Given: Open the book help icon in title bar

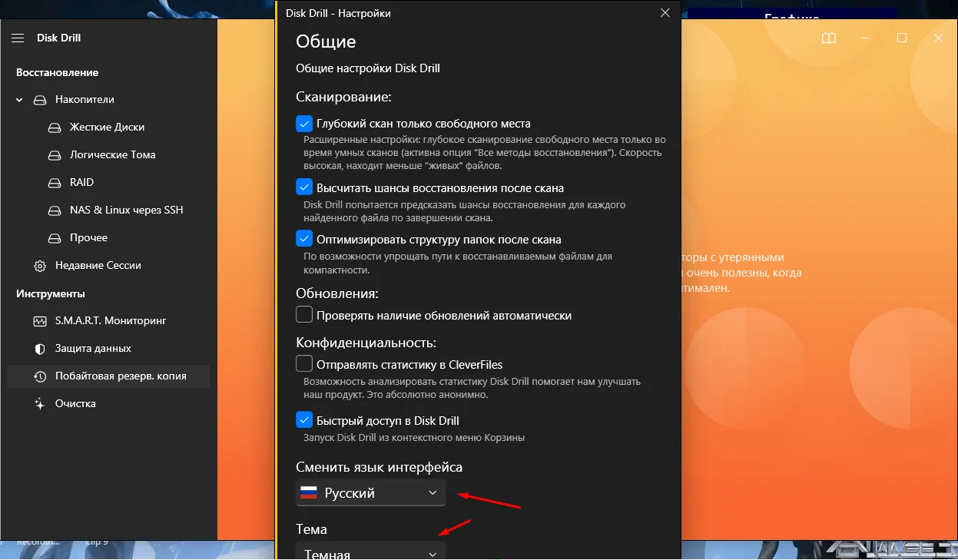Looking at the screenshot, I should [x=828, y=38].
